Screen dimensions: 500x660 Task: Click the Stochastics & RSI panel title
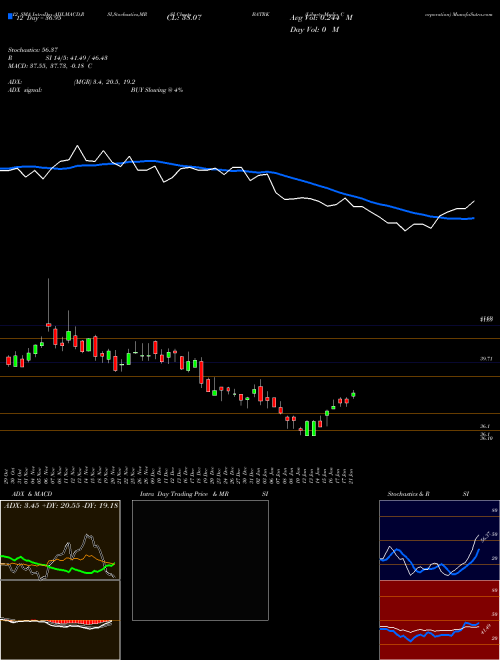(428, 494)
